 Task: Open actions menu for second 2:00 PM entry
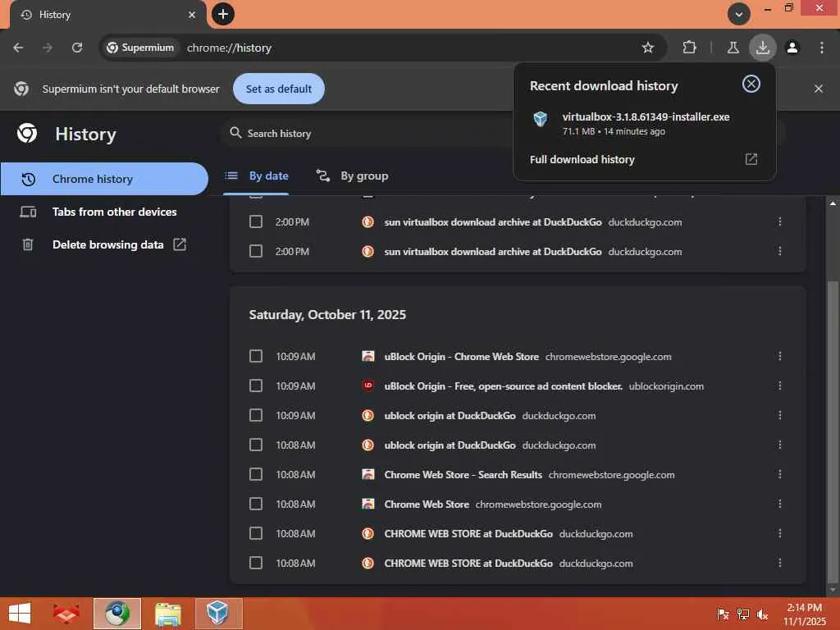779,251
